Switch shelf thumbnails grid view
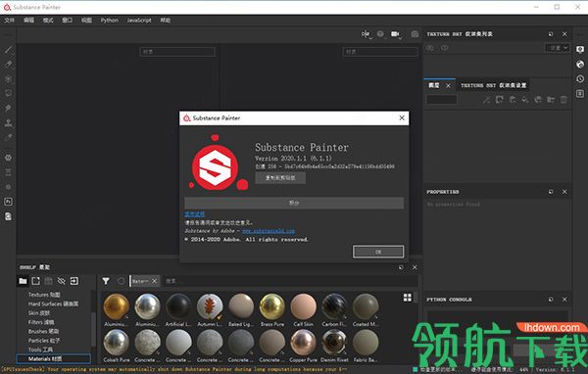 (408, 298)
